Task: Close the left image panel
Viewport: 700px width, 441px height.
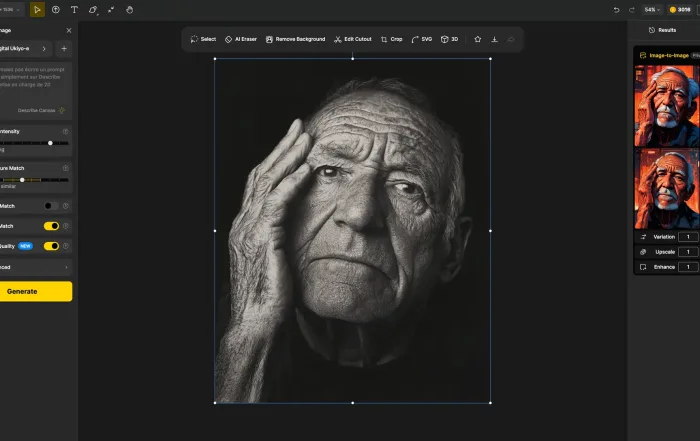Action: point(69,30)
